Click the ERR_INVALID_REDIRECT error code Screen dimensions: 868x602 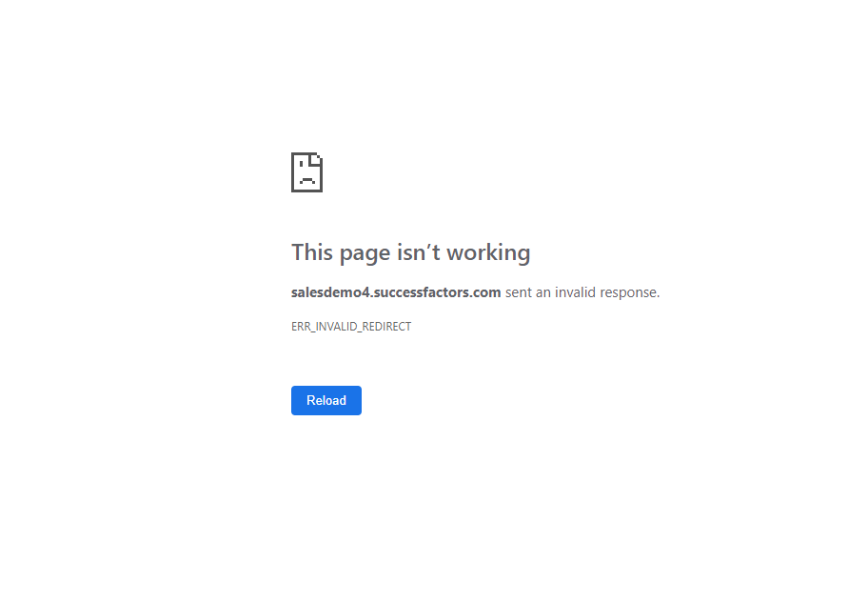[351, 327]
